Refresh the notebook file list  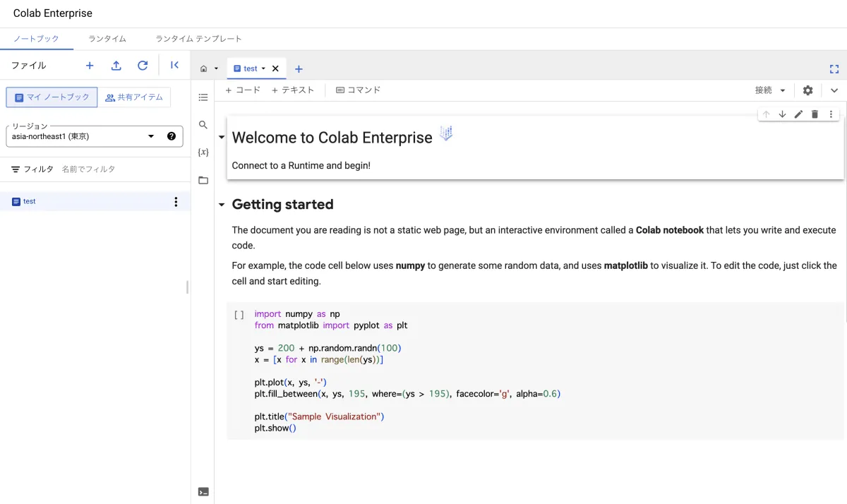coord(143,66)
